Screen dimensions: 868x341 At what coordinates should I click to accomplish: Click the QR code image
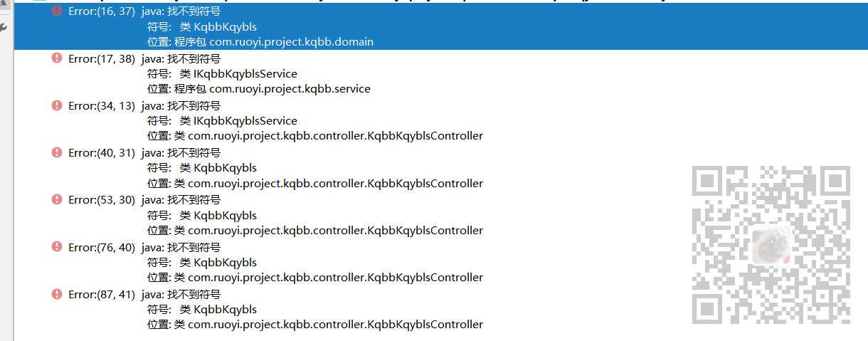pos(771,245)
